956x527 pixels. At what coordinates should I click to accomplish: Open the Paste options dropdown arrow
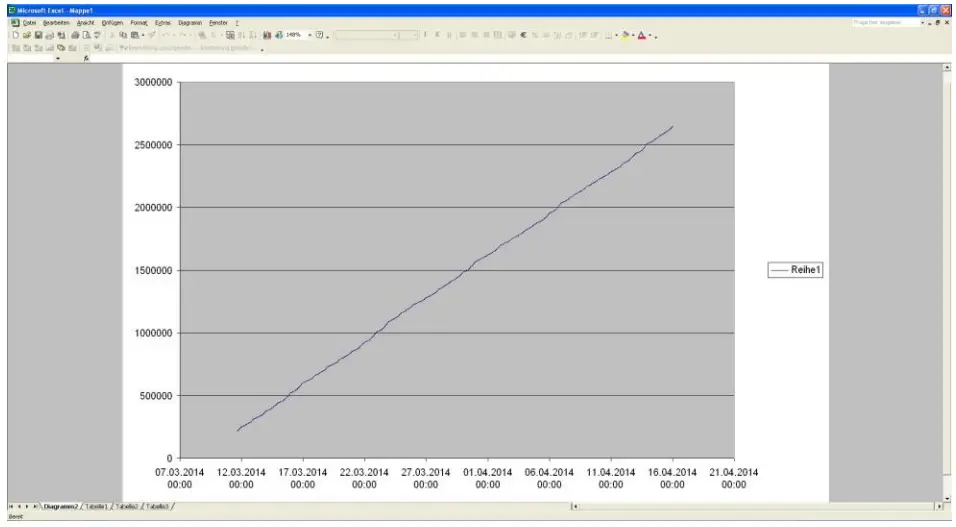click(143, 35)
